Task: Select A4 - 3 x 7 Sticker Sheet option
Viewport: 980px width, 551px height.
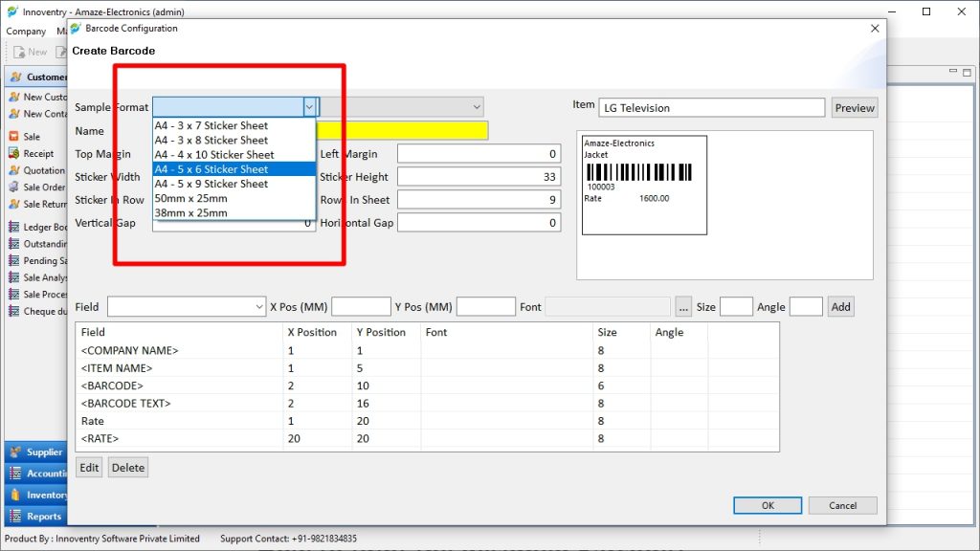Action: pyautogui.click(x=234, y=125)
